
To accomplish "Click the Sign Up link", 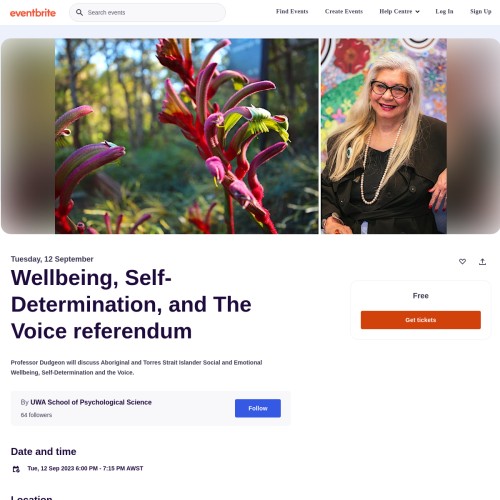I will click(481, 11).
